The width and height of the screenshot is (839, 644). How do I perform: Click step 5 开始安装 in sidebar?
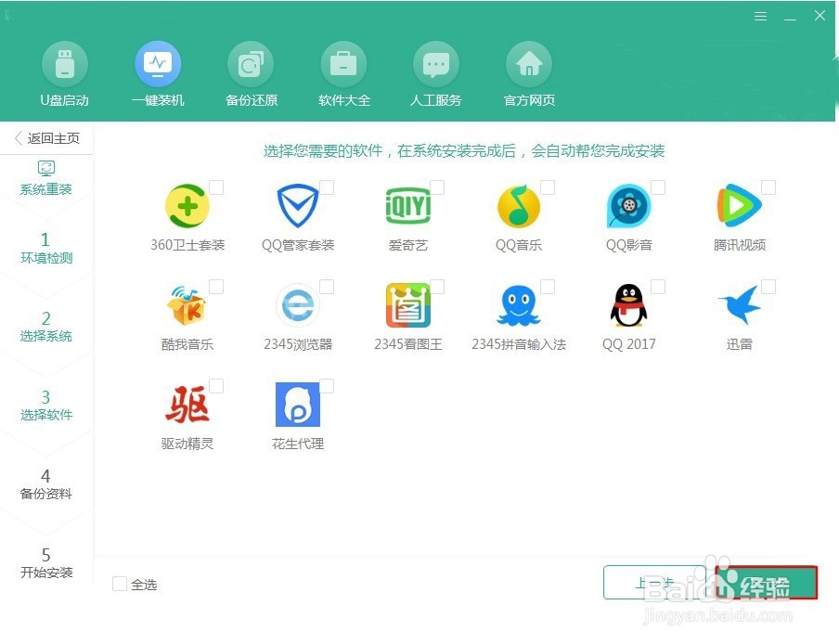[x=46, y=563]
